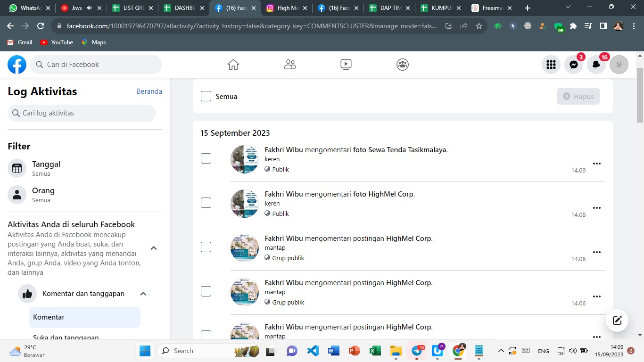
Task: Click Cari di Facebook search field
Action: pyautogui.click(x=96, y=65)
